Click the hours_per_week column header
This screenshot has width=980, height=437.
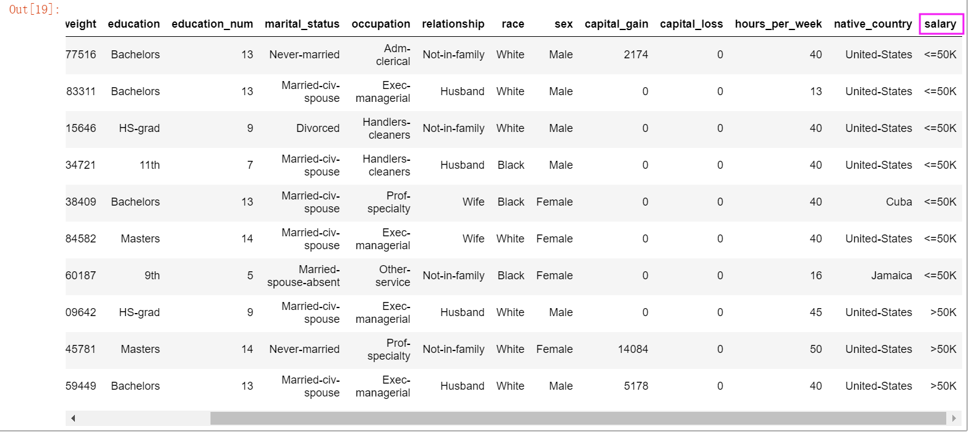[x=778, y=24]
